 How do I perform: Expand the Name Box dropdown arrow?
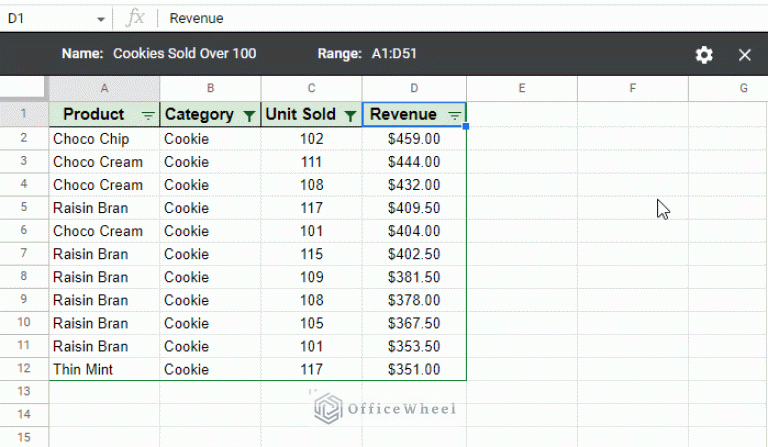click(x=101, y=20)
